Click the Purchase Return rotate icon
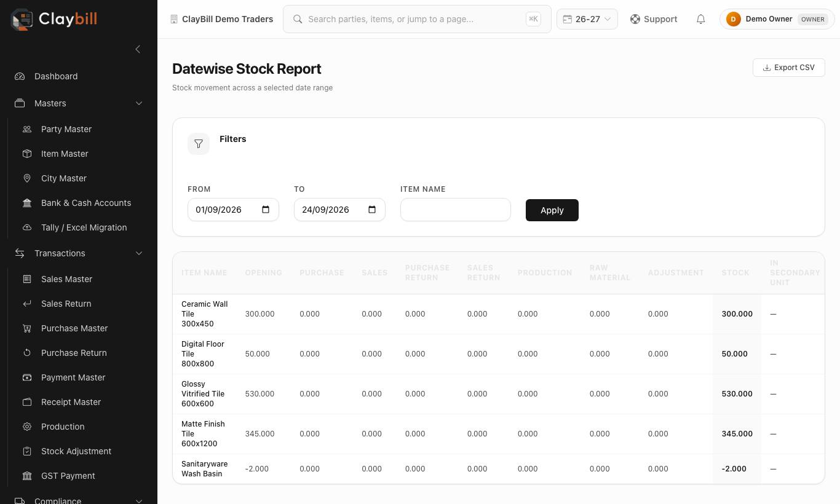The image size is (840, 504). (27, 353)
